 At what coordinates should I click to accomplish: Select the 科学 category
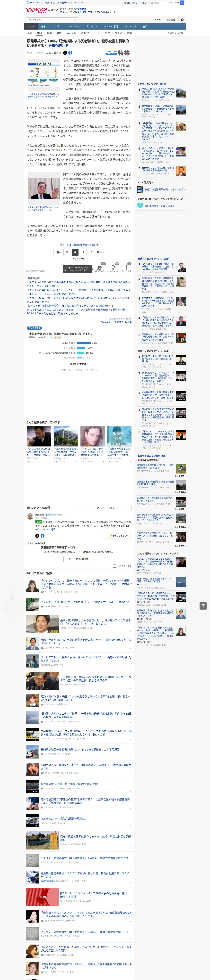pyautogui.click(x=107, y=33)
